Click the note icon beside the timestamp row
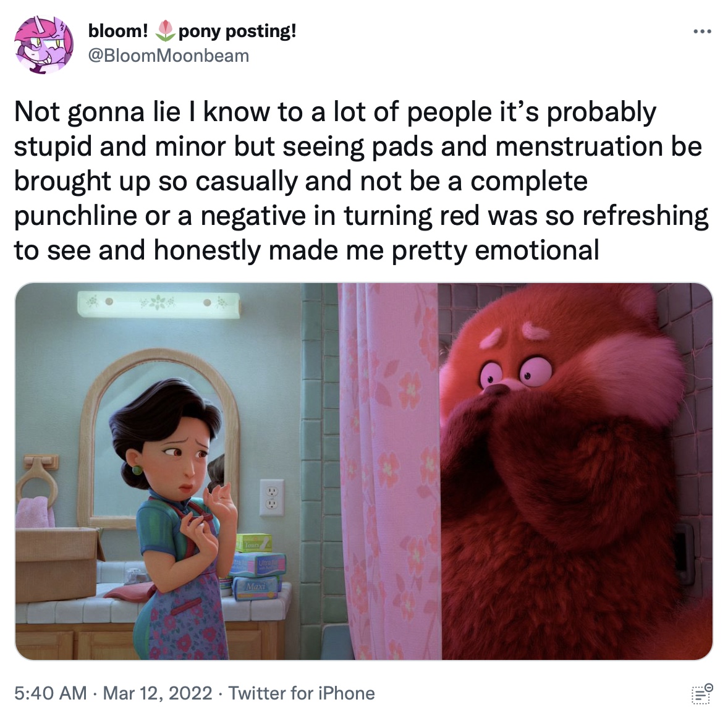This screenshot has width=728, height=723. [x=701, y=694]
